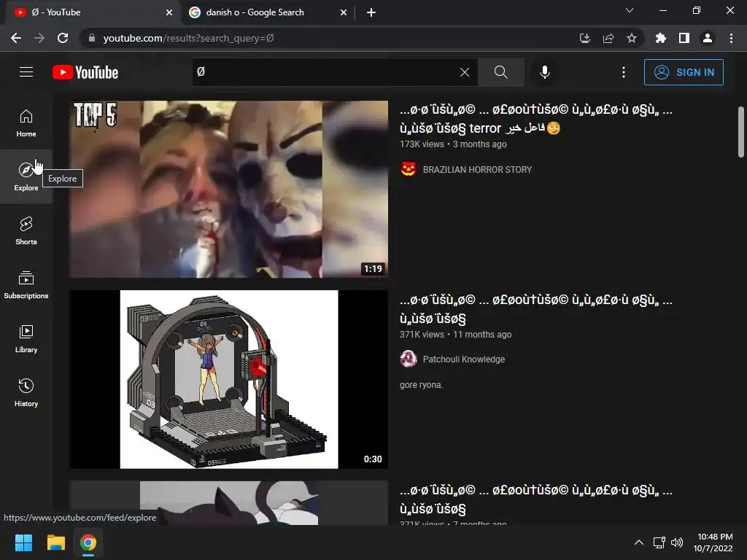
Task: View site information lock icon
Action: click(x=92, y=38)
